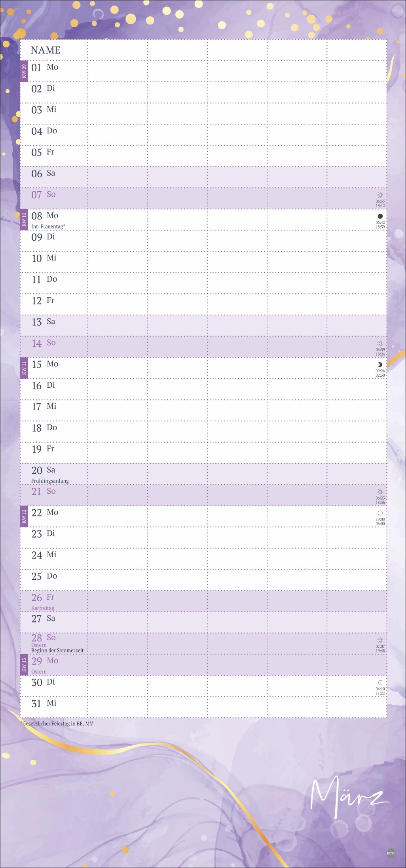Click the sun icon on 28 So
This screenshot has width=406, height=868.
pos(380,640)
